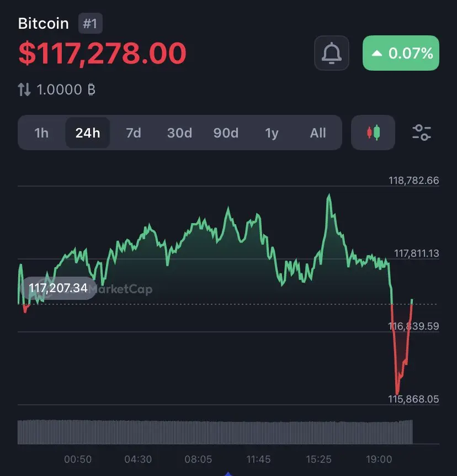Tap the $117,278.00 price to switch currency

click(102, 53)
